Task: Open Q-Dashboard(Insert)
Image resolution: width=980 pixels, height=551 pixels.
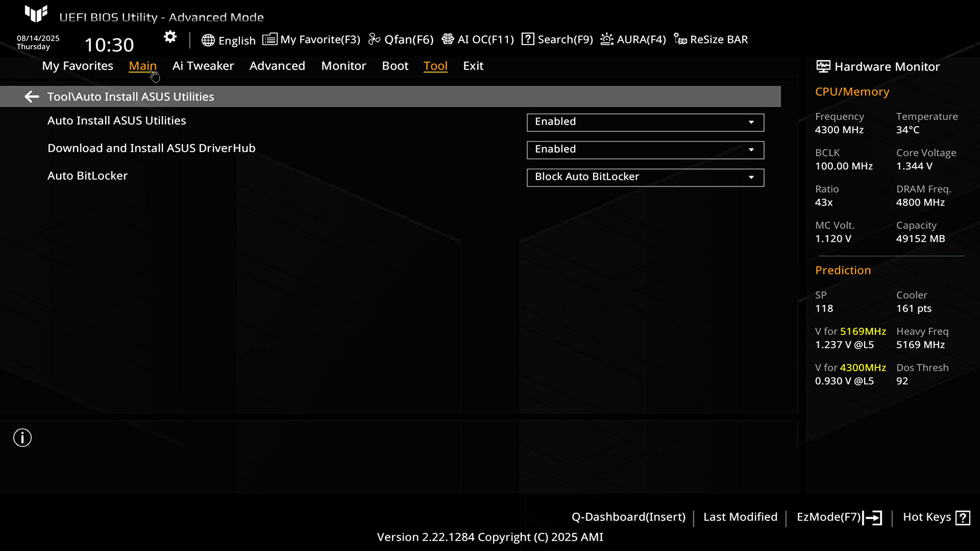Action: [628, 517]
